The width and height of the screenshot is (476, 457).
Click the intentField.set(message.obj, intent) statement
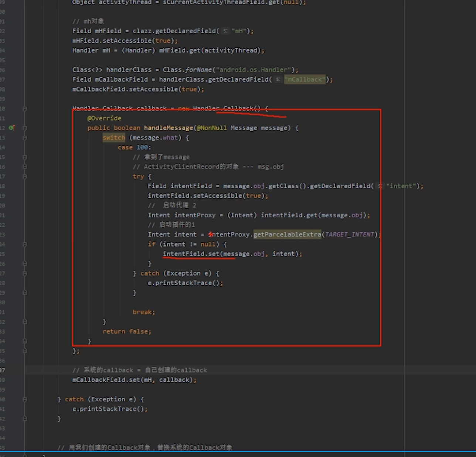(x=232, y=254)
